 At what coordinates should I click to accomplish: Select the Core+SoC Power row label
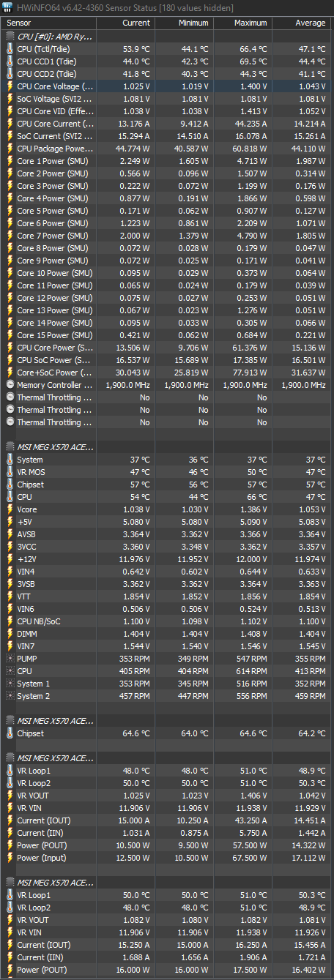click(55, 373)
